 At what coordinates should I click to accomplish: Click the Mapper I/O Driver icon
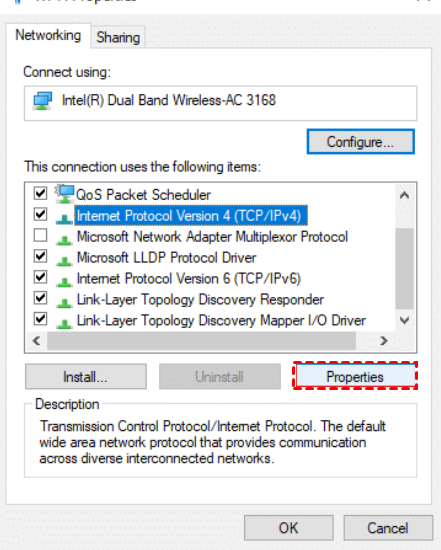(64, 323)
